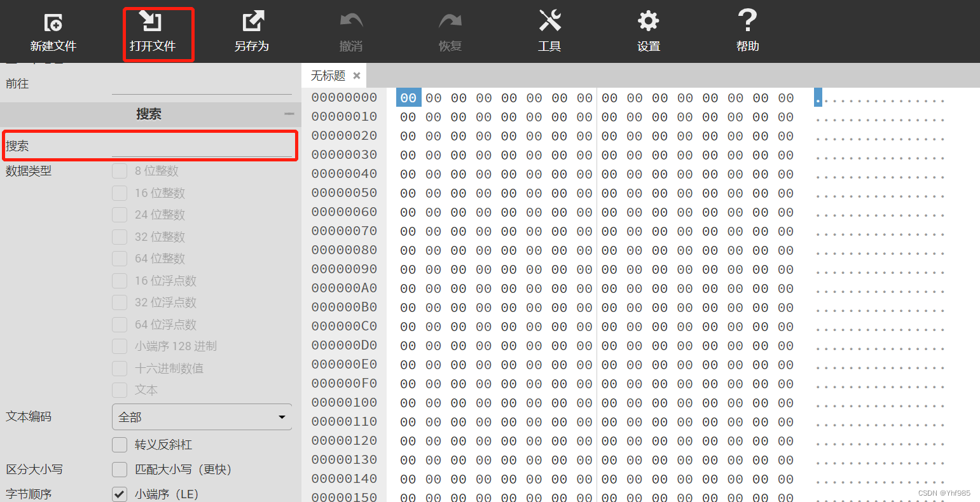Image resolution: width=980 pixels, height=502 pixels.
Task: Click highlighted first character in text column
Action: click(818, 98)
